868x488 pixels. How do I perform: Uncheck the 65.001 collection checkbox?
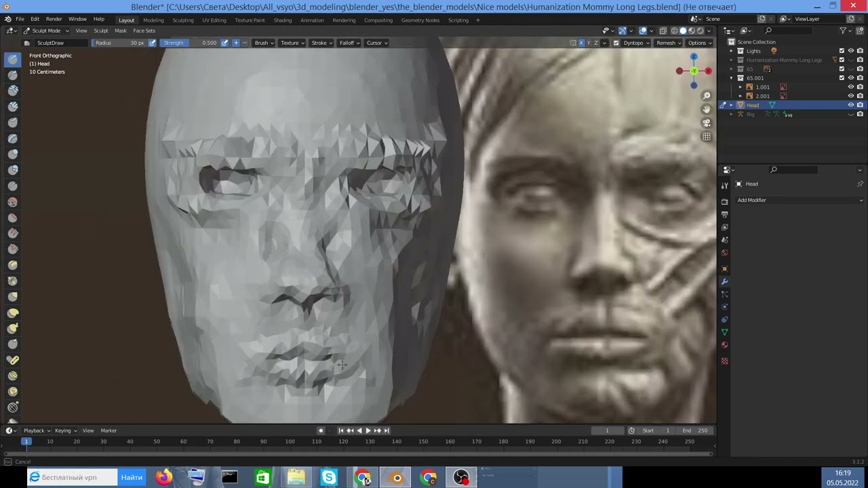click(x=842, y=78)
